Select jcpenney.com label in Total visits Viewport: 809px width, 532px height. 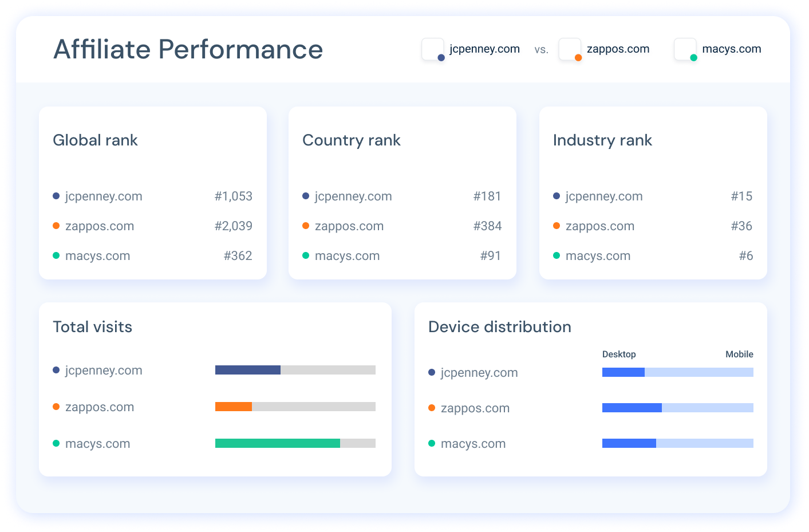[104, 371]
